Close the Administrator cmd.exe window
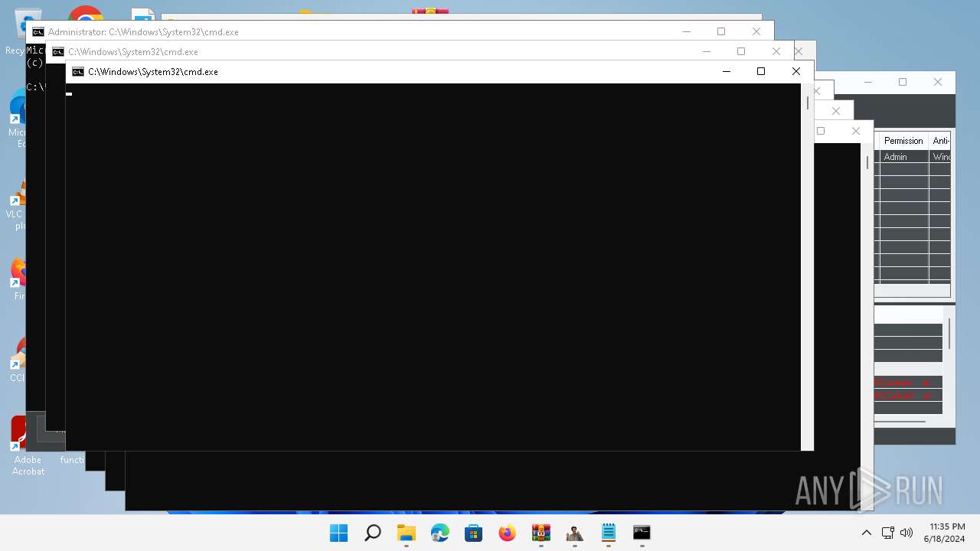 tap(756, 31)
